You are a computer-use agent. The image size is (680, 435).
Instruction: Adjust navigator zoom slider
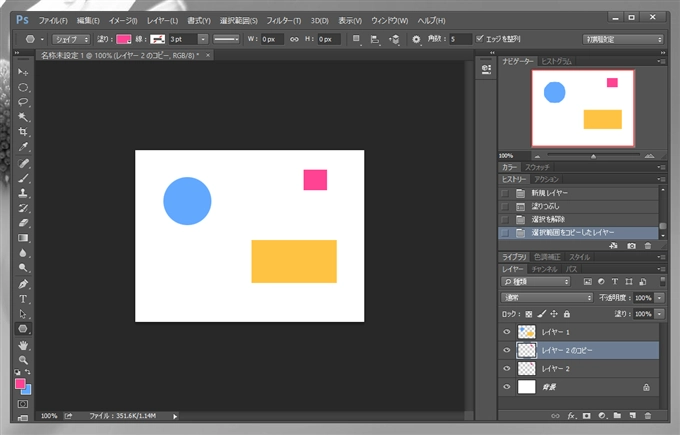tap(593, 156)
